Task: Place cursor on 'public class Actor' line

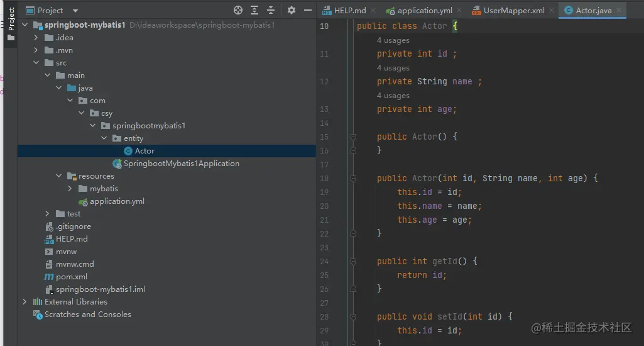Action: [407, 26]
